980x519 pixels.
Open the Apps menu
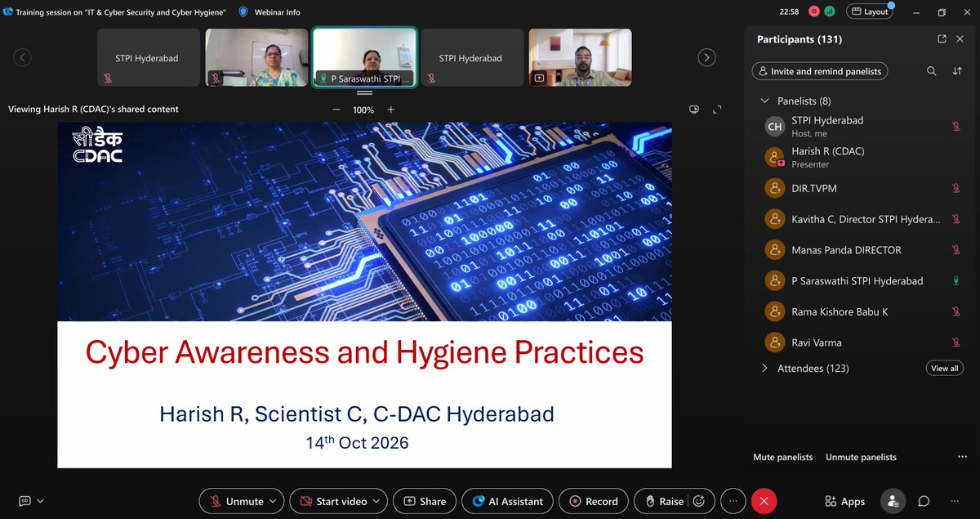[844, 501]
